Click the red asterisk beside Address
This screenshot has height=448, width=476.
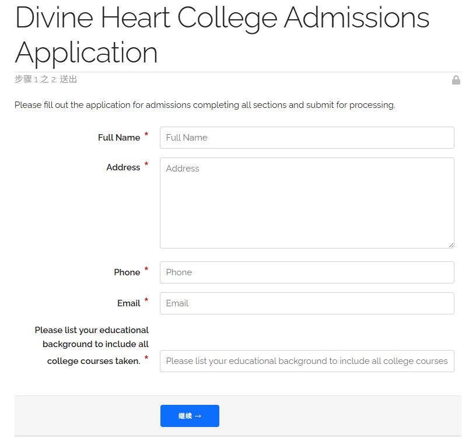point(146,164)
